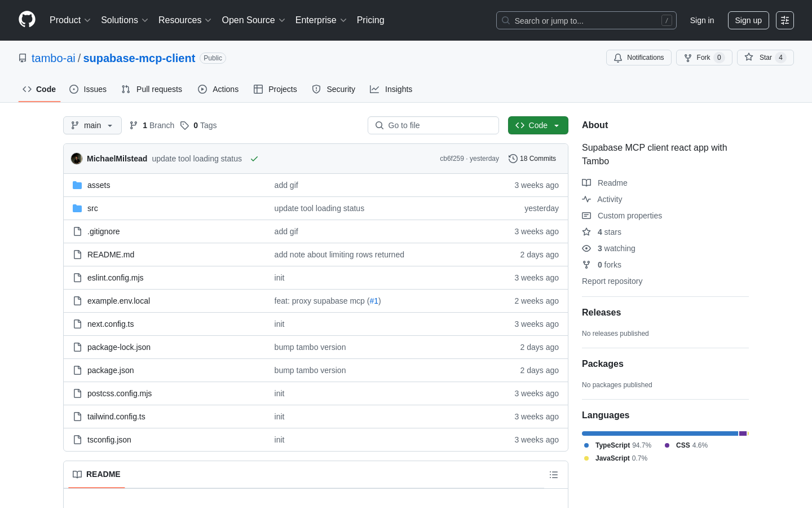Switch to the Insights tab
Screen dimensions: 812x508
tap(391, 89)
